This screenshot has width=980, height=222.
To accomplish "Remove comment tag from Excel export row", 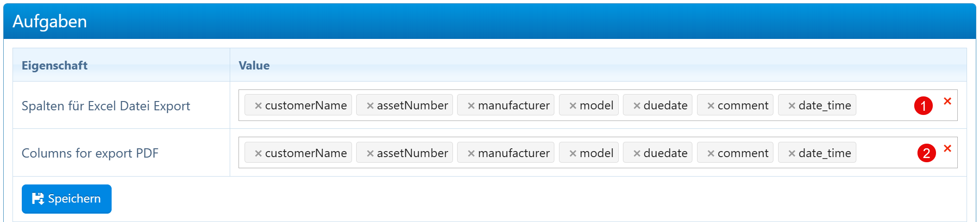I will tap(711, 106).
